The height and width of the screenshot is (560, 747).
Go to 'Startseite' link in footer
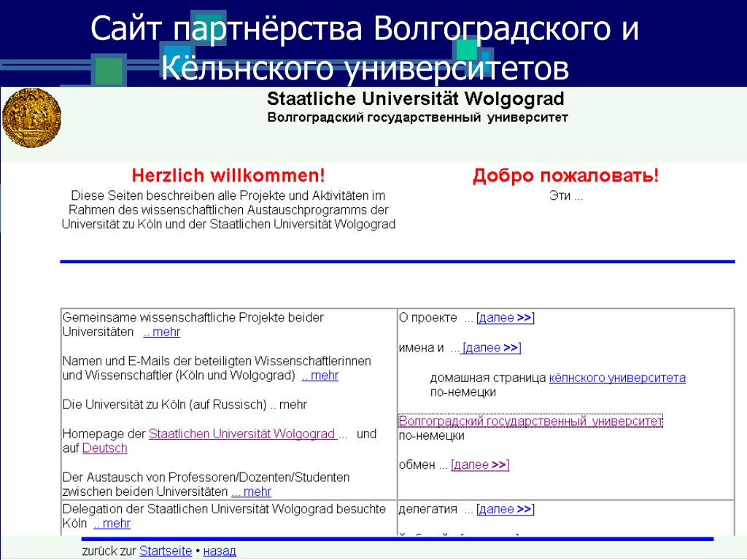pyautogui.click(x=166, y=551)
